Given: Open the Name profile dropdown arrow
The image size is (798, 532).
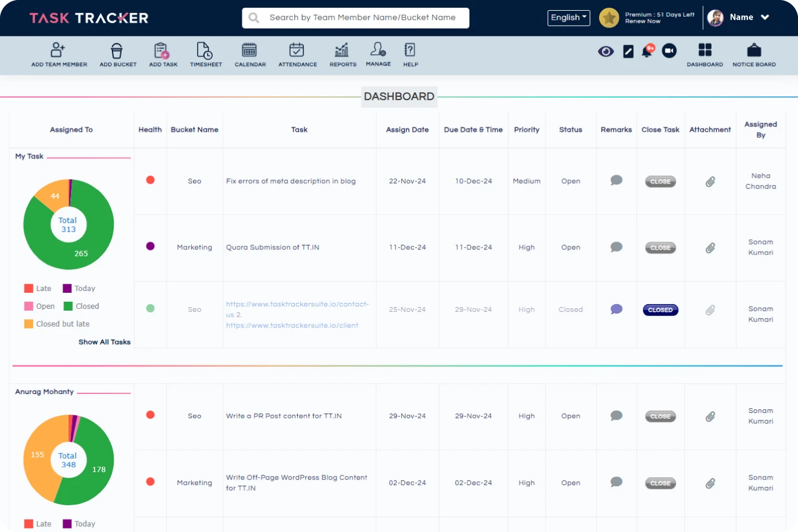Looking at the screenshot, I should [x=765, y=18].
